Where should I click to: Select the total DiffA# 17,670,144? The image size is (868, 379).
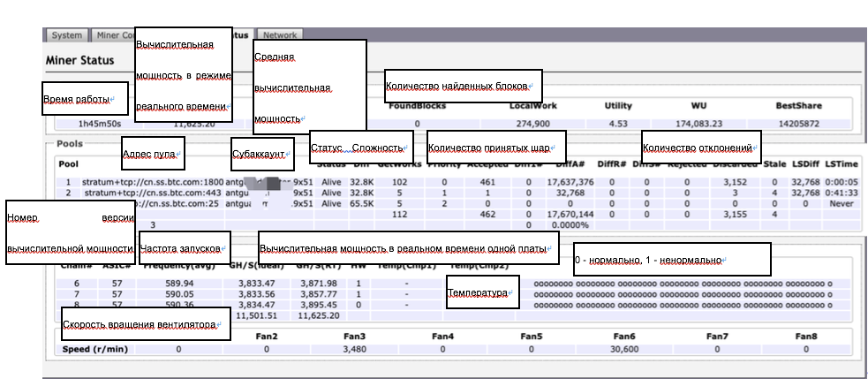click(570, 215)
